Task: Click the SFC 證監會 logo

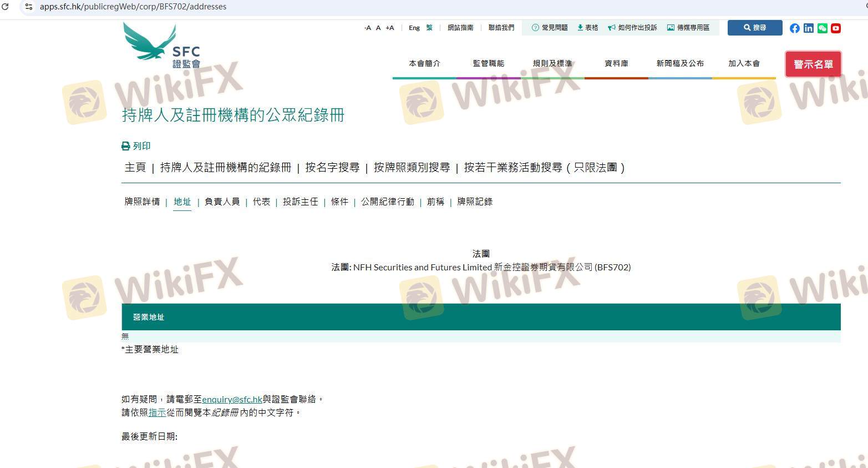Action: pyautogui.click(x=161, y=46)
